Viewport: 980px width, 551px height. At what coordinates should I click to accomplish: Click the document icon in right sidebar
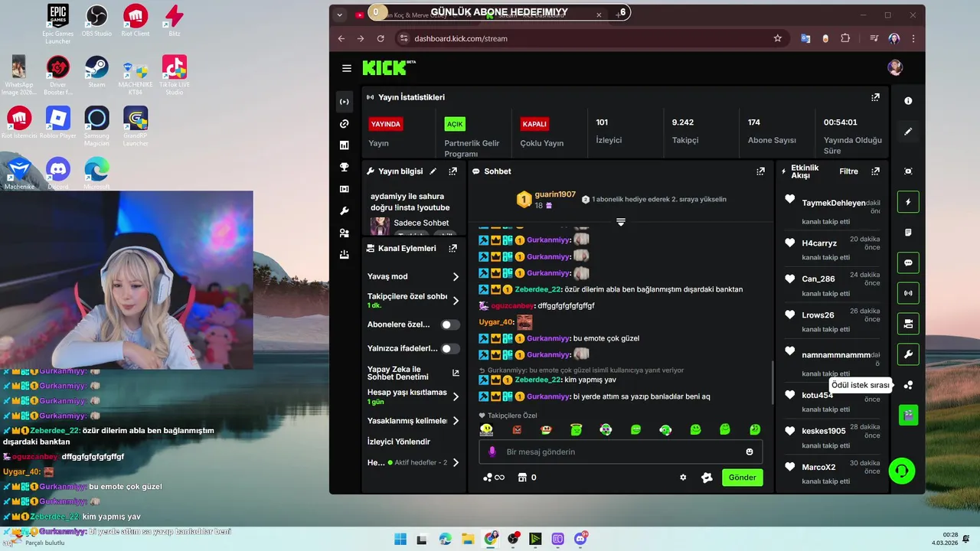click(x=908, y=233)
